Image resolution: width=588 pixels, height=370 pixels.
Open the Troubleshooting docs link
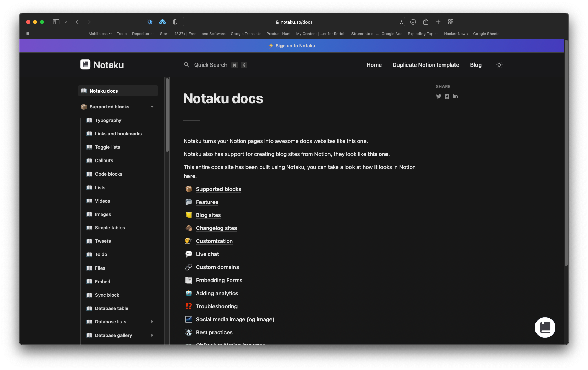217,306
